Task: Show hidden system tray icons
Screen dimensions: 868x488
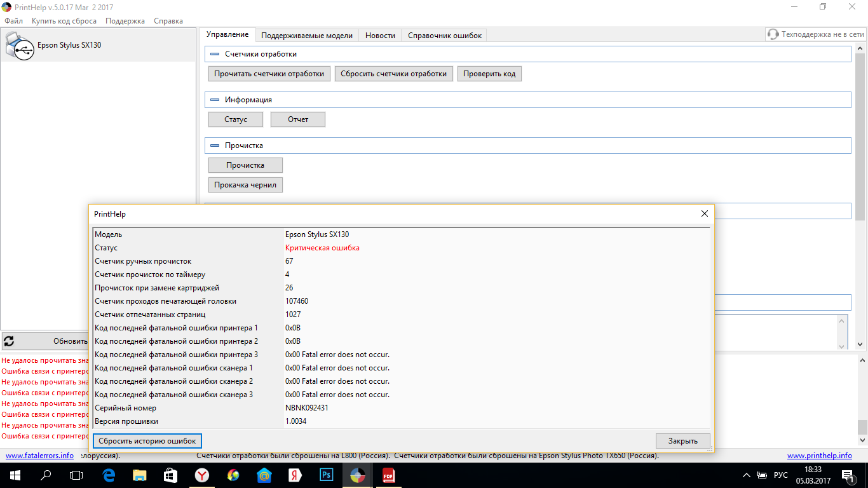Action: click(747, 475)
